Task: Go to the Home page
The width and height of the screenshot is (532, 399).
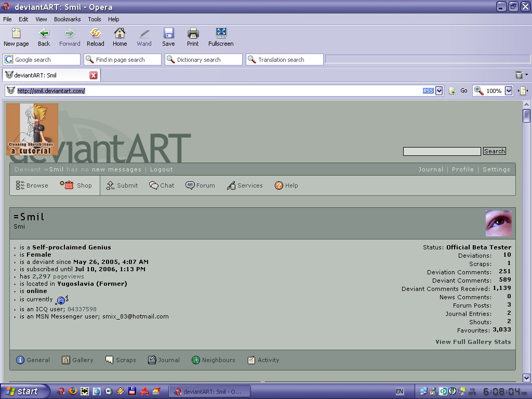Action: coord(120,37)
